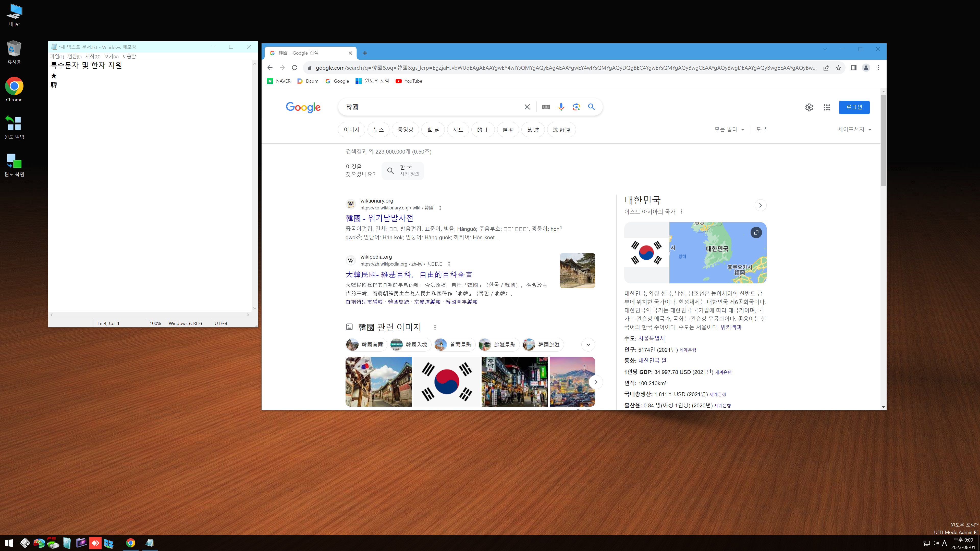Open NAVER bookmark in bookmarks bar
The width and height of the screenshot is (980, 551).
click(279, 81)
